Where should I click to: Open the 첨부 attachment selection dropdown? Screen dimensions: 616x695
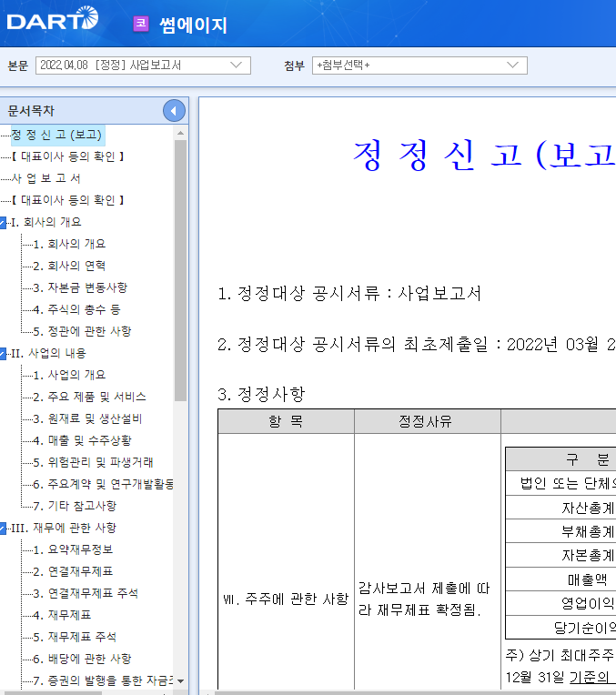pos(419,65)
